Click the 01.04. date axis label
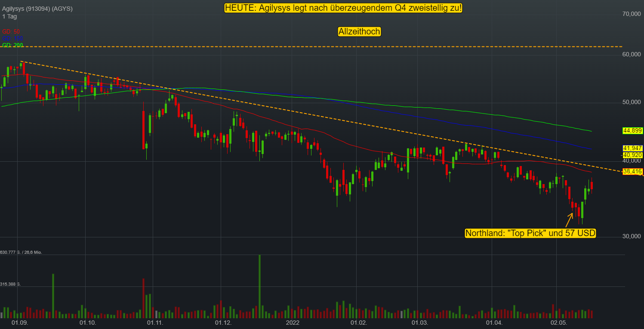The height and width of the screenshot is (329, 644). click(x=494, y=323)
